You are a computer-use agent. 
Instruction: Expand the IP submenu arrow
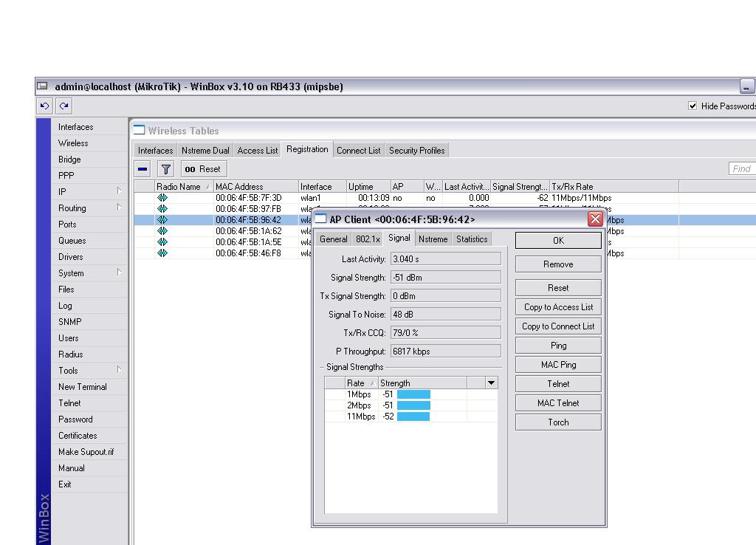click(x=119, y=191)
